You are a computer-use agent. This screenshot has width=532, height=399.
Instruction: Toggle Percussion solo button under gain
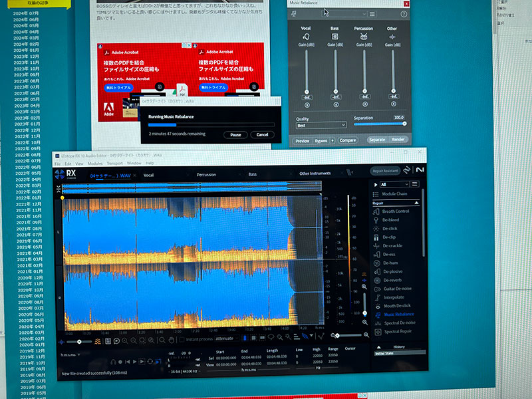(365, 104)
